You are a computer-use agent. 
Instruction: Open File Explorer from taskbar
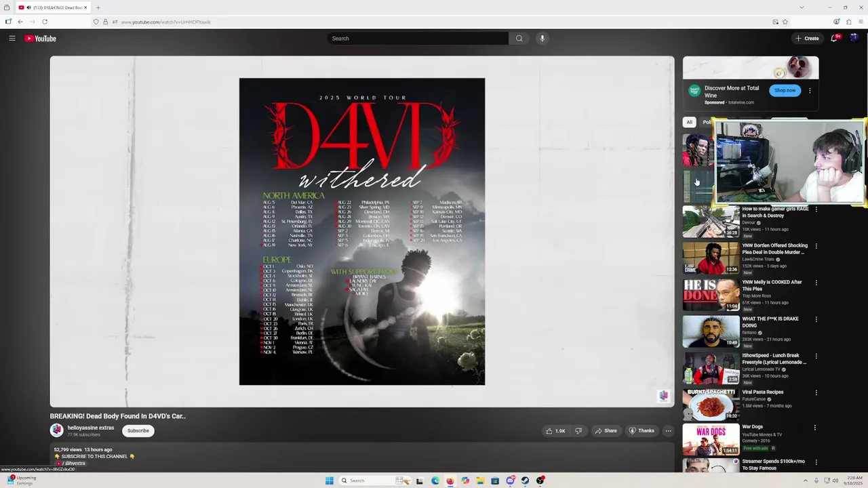(x=479, y=481)
